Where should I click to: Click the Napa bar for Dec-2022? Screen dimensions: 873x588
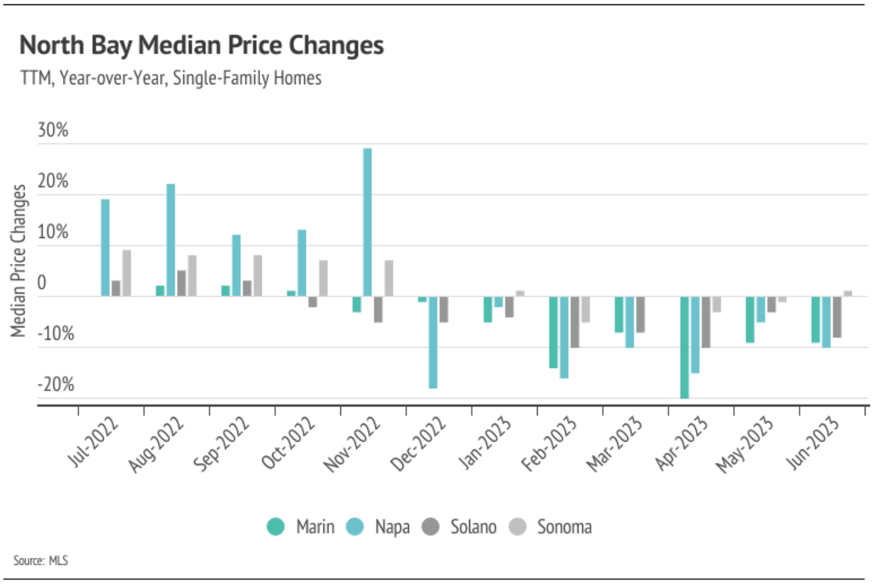(x=433, y=342)
